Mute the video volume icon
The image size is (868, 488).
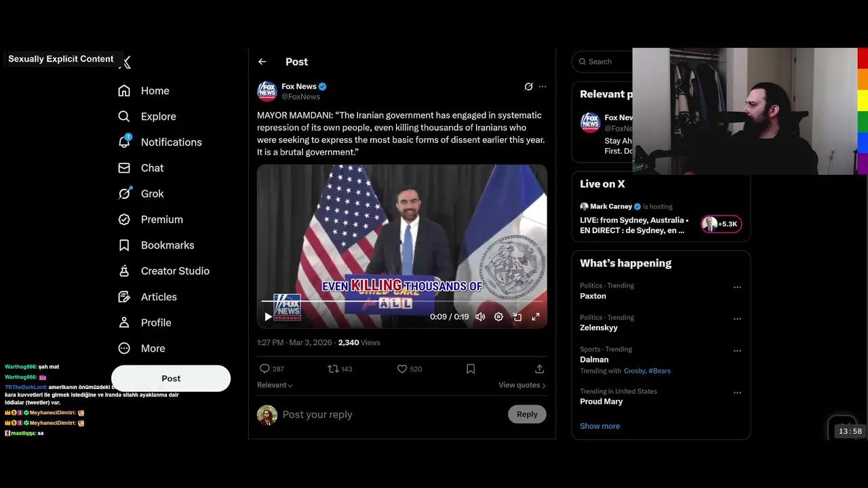pyautogui.click(x=480, y=317)
